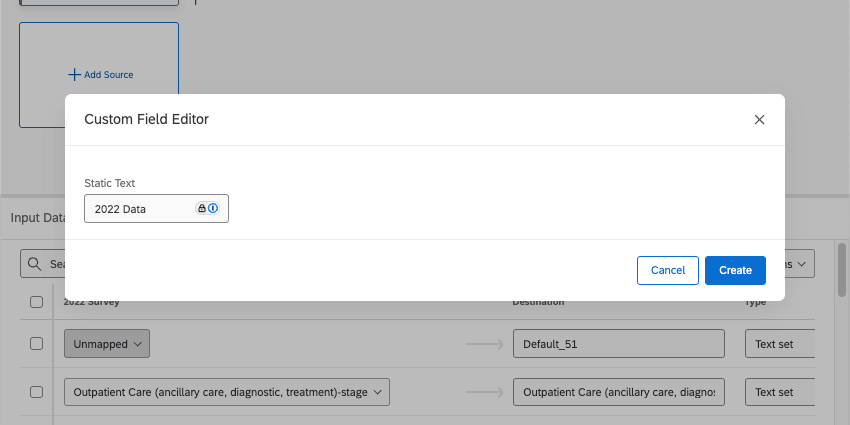850x425 pixels.
Task: Expand the Outpatient Care source field dropdown
Action: click(x=226, y=392)
